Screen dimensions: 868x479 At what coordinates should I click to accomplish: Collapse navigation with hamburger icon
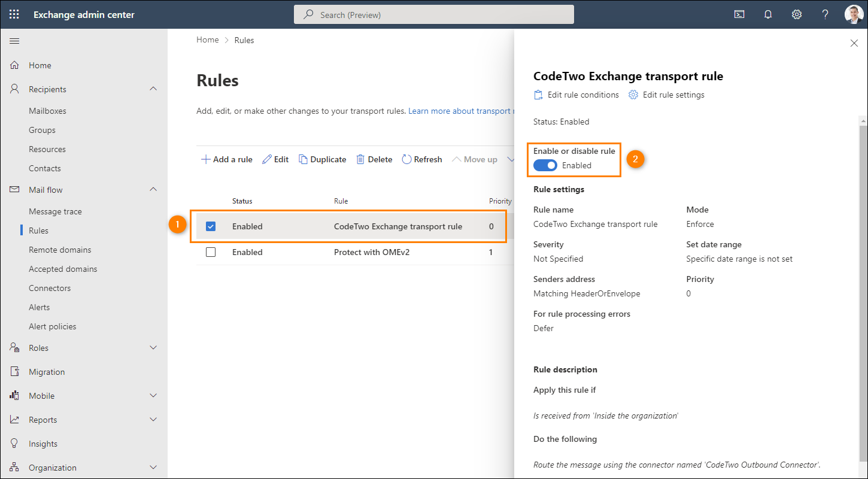click(x=14, y=41)
